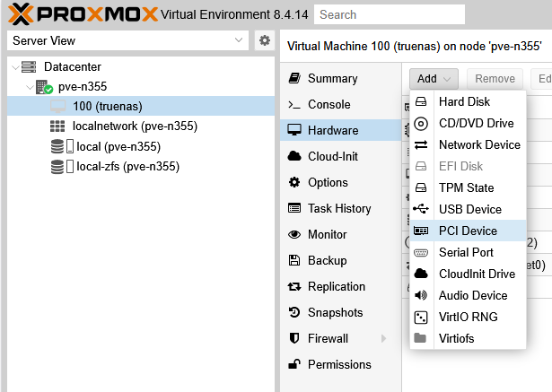Image resolution: width=552 pixels, height=392 pixels.
Task: Click the Console terminal prompt icon
Action: [294, 105]
